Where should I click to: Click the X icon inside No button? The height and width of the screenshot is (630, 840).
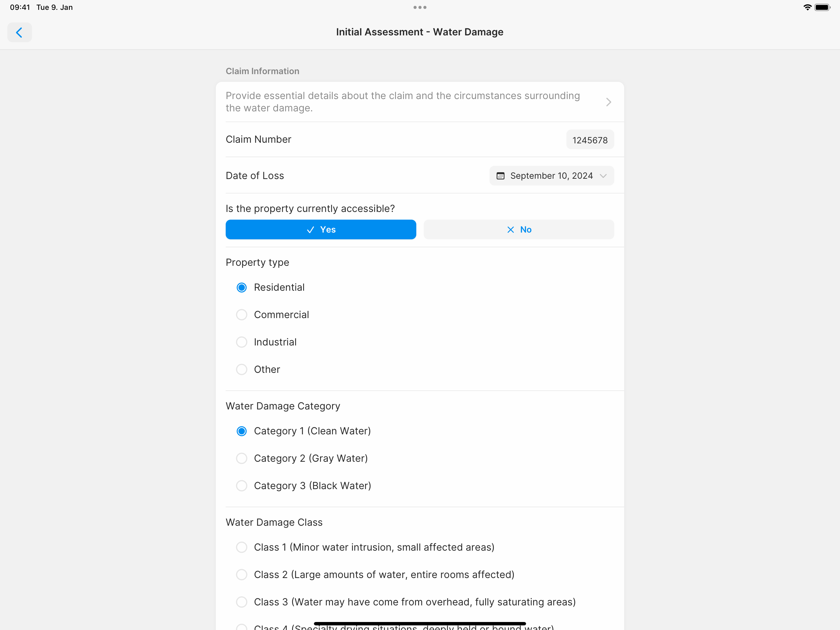(x=510, y=229)
